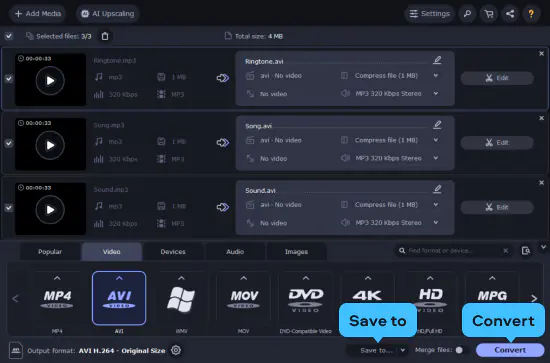Expand MP3 320 Kbps Stereo dropdown for Sound.avi
Image resolution: width=550 pixels, height=363 pixels.
click(436, 222)
